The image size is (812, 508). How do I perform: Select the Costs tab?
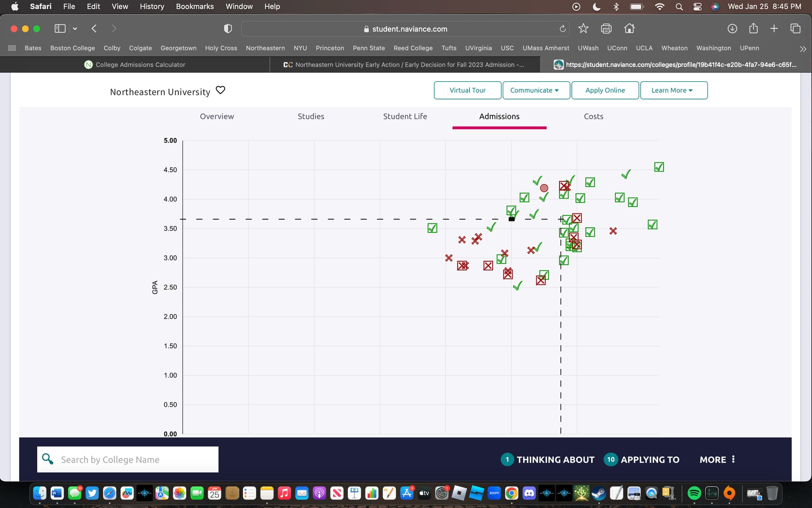[593, 116]
